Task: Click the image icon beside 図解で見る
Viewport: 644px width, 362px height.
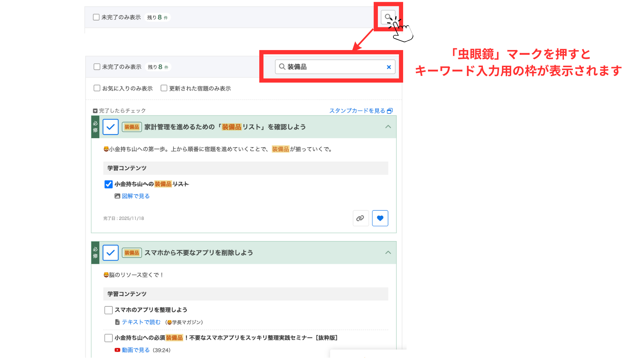Action: (117, 196)
